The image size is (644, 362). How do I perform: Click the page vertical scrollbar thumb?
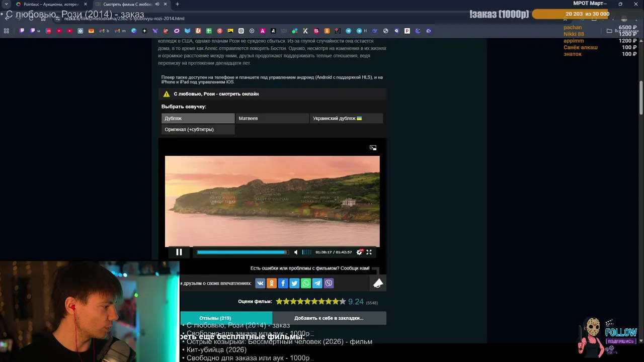641,98
